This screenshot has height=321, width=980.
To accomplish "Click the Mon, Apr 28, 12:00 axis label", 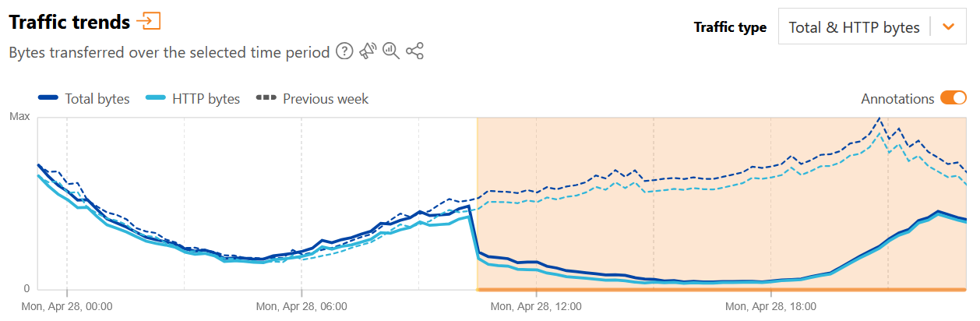I will [536, 306].
